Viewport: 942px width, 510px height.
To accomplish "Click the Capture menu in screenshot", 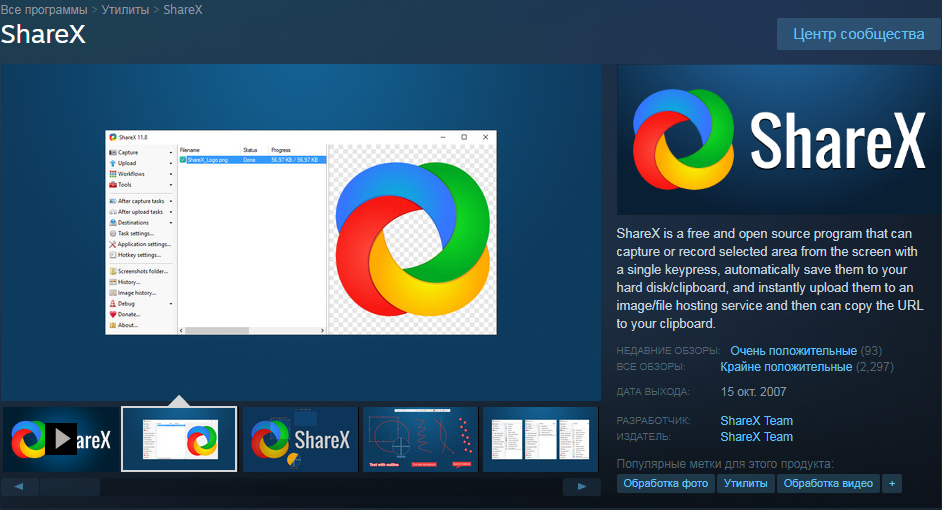I will [x=141, y=153].
